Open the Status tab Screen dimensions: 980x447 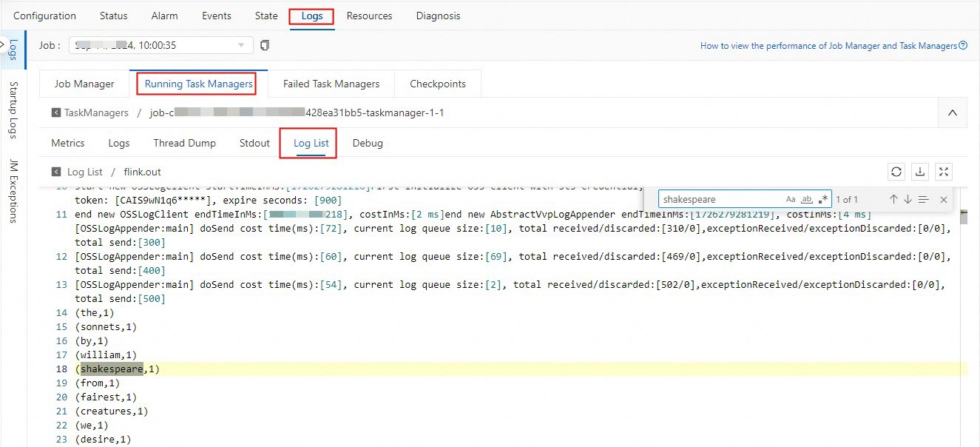click(112, 16)
